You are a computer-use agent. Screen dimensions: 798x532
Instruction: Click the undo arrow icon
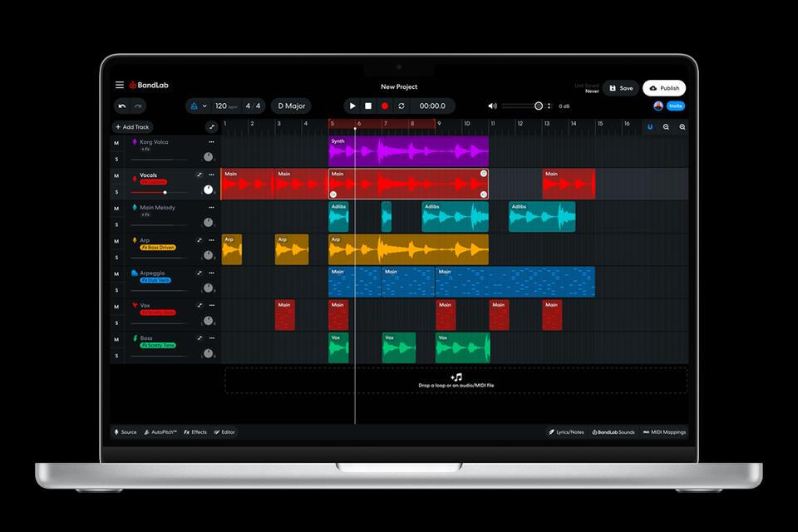(122, 106)
